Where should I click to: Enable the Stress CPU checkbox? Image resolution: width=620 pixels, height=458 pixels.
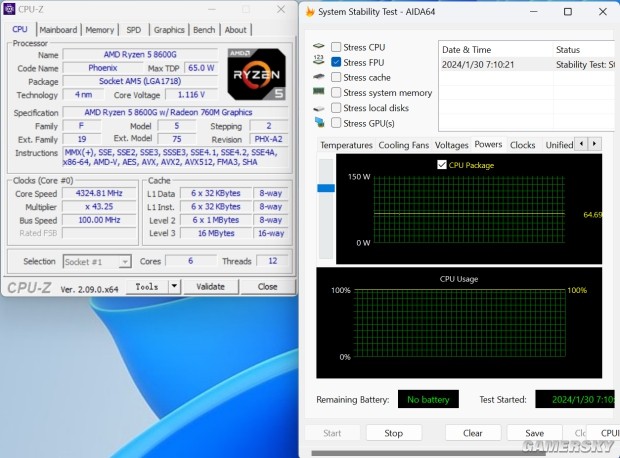(336, 47)
